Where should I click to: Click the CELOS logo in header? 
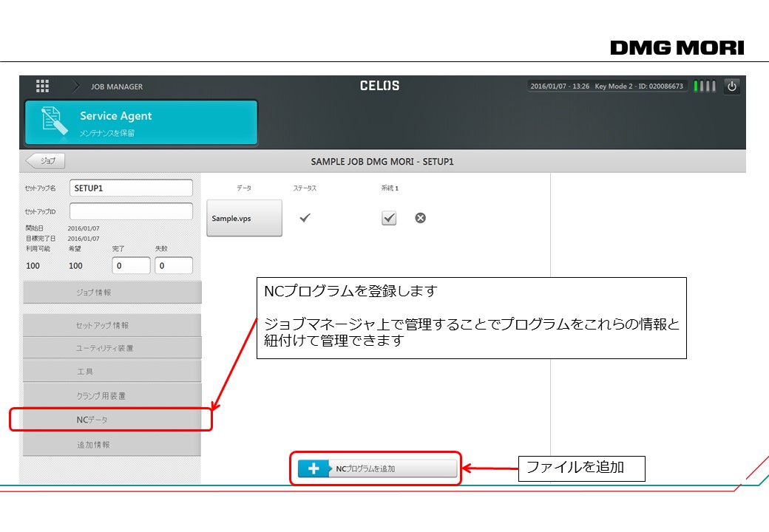379,86
